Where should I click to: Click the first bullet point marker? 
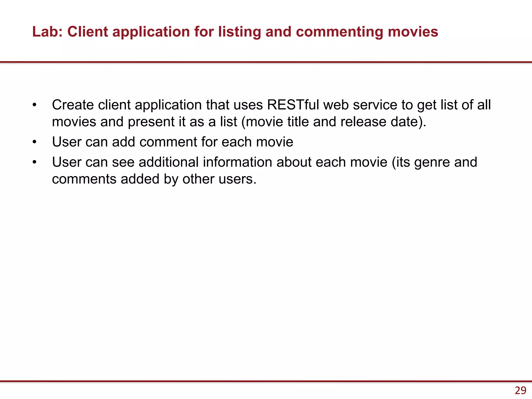(35, 105)
